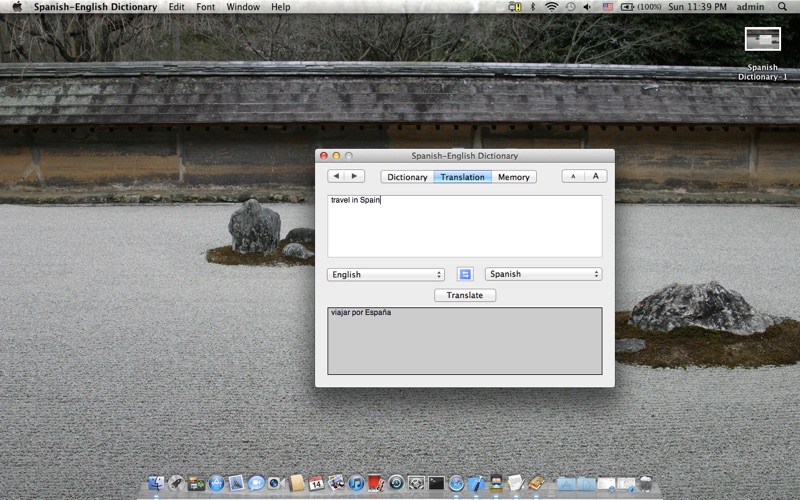
Task: Click the US flag input source icon
Action: click(608, 7)
